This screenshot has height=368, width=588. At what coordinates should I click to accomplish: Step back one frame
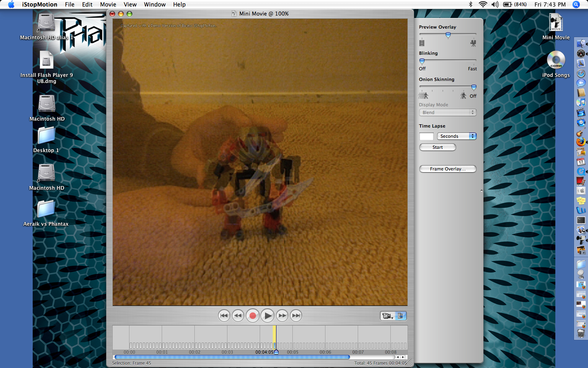coord(238,316)
